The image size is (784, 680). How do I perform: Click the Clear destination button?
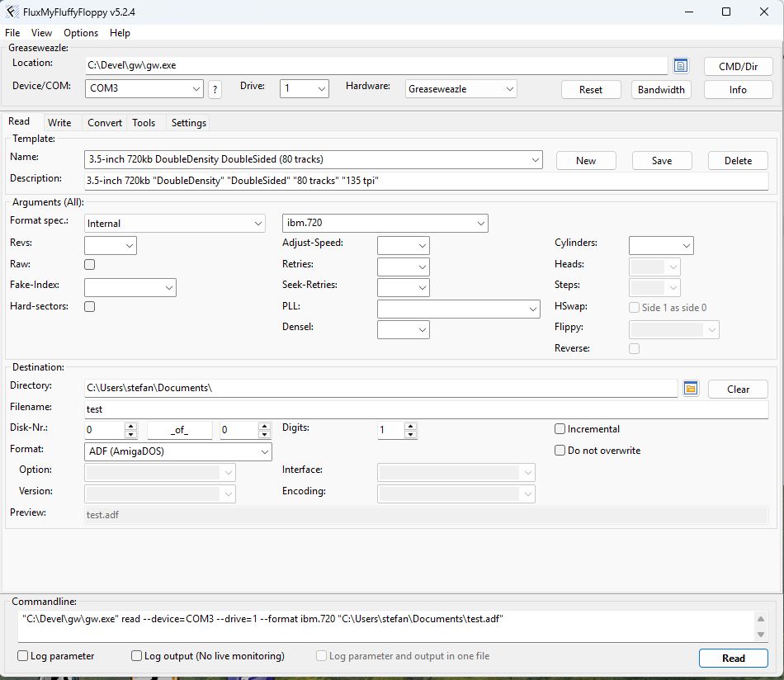[x=738, y=390]
